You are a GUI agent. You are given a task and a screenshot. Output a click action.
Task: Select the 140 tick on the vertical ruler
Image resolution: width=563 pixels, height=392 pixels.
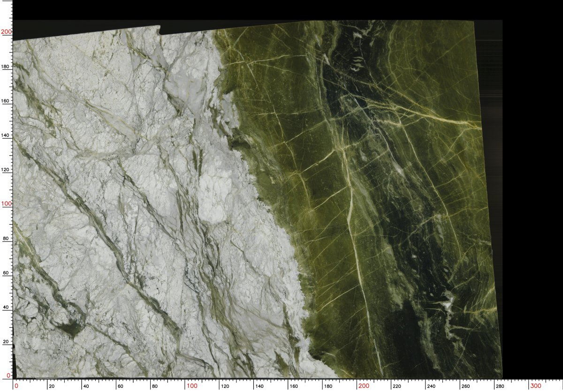6,135
